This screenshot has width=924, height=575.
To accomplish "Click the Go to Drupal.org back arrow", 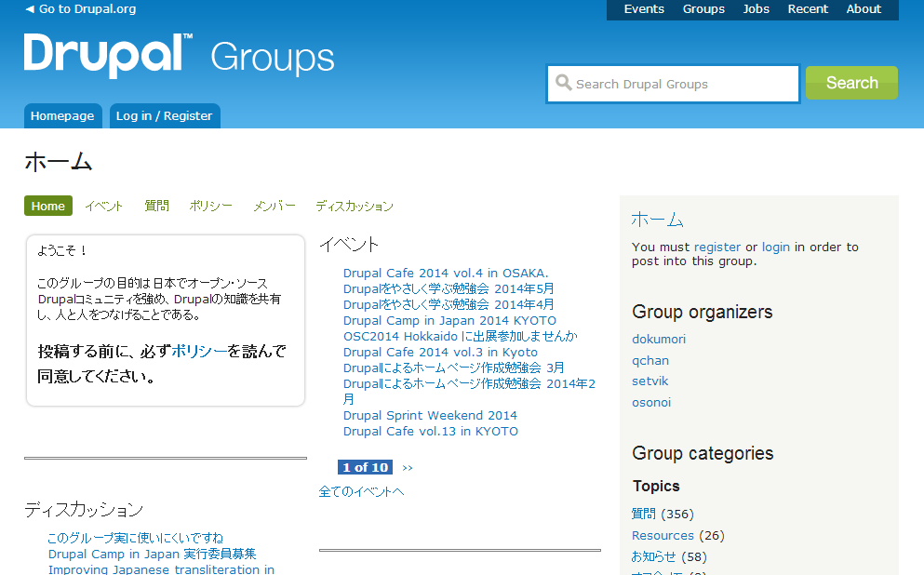I will point(30,8).
